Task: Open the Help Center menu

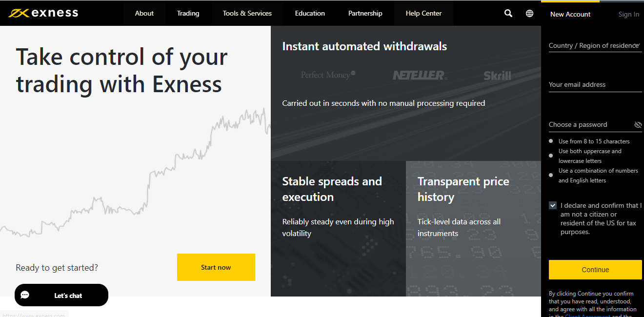Action: 423,13
